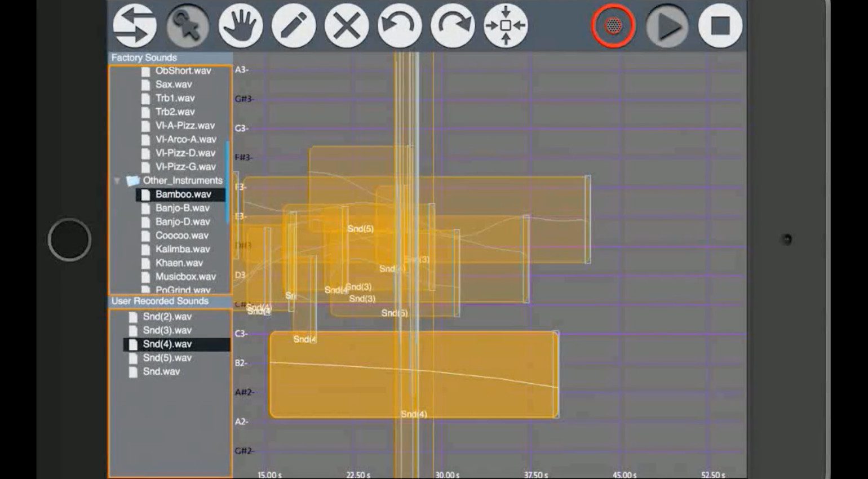868x479 pixels.
Task: Select Khaen.wav sound
Action: click(x=179, y=263)
